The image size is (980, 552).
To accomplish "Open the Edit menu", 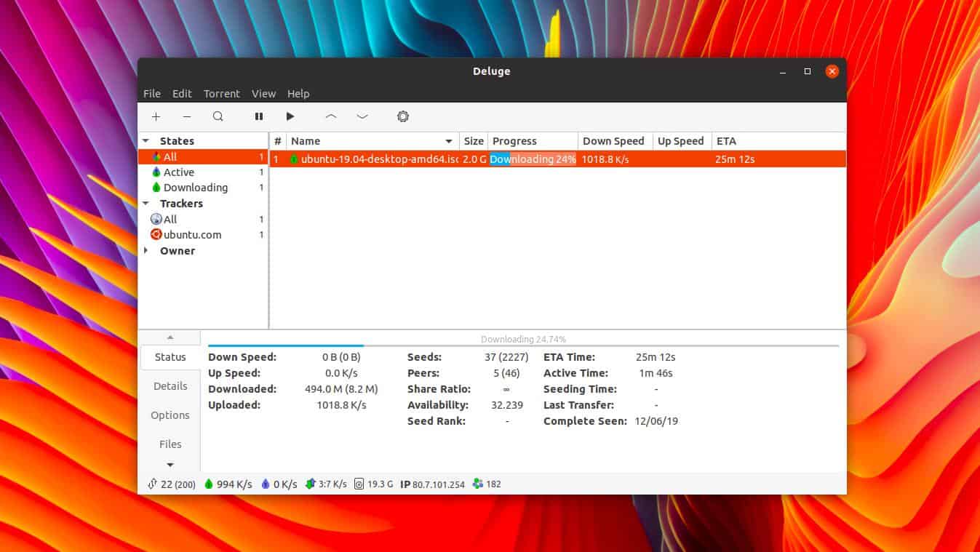I will click(182, 94).
